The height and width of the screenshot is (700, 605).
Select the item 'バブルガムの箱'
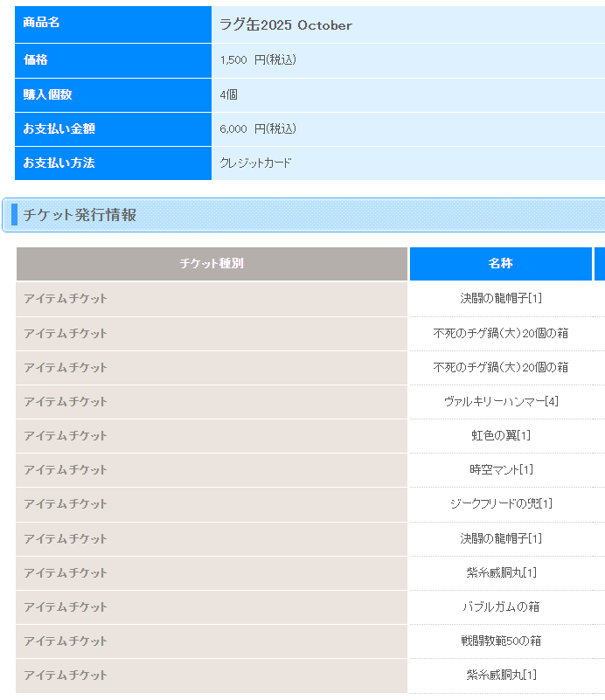pyautogui.click(x=501, y=606)
